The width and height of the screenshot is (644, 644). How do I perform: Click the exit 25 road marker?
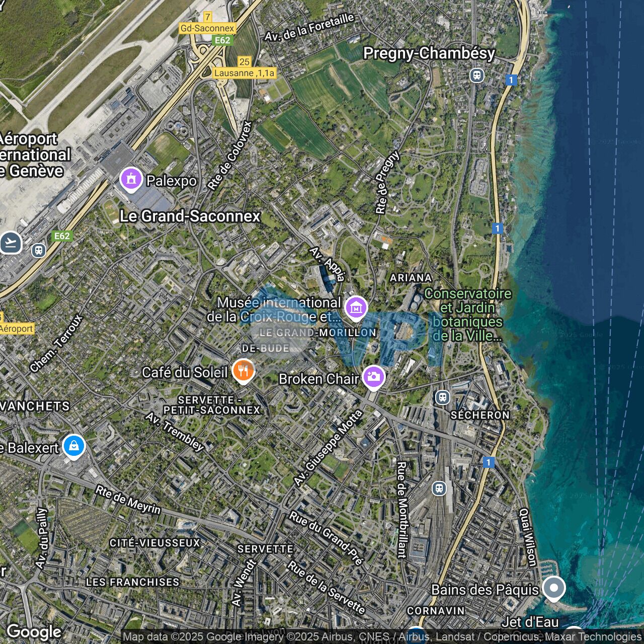[x=245, y=61]
